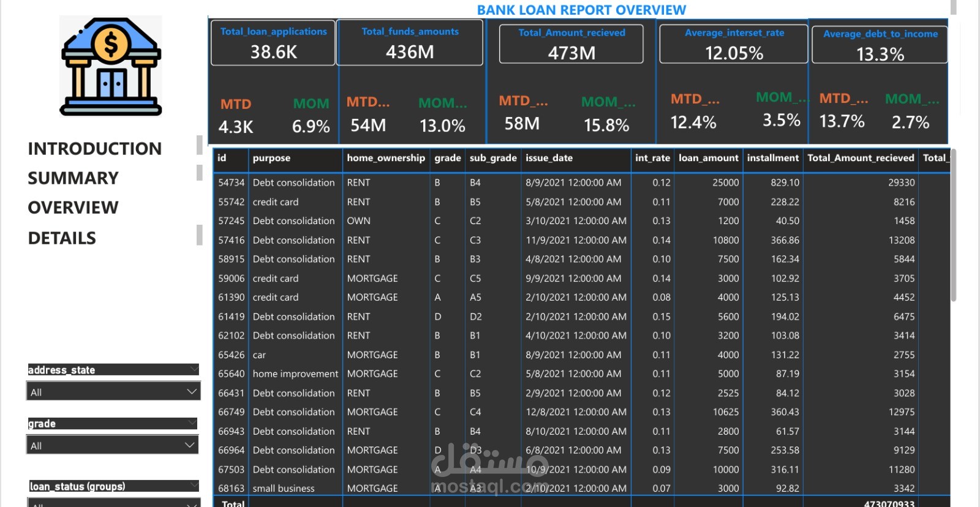Select the row with id 54734

tap(582, 182)
